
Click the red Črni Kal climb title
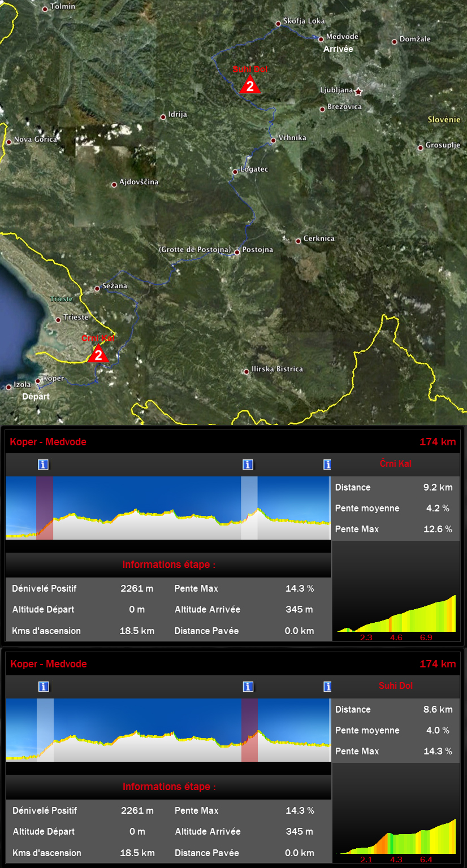click(x=396, y=463)
